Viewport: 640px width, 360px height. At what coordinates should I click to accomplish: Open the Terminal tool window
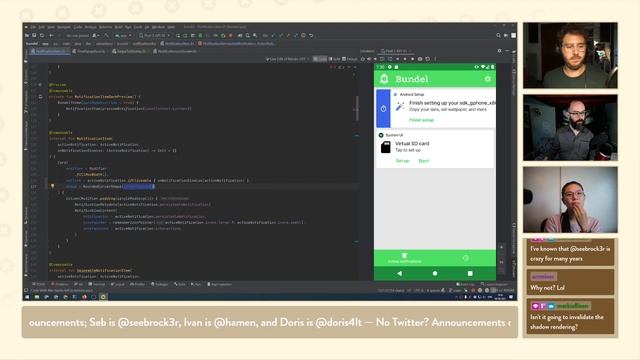point(98,284)
